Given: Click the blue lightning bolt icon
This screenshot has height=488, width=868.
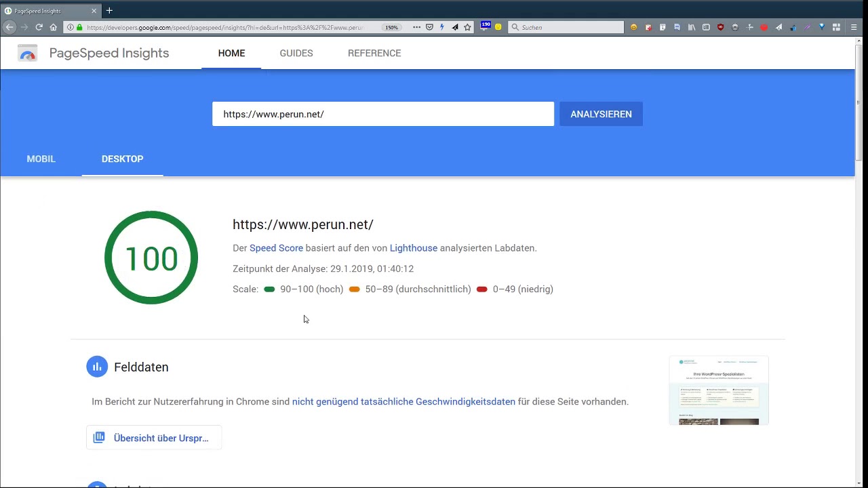Looking at the screenshot, I should coord(442,27).
